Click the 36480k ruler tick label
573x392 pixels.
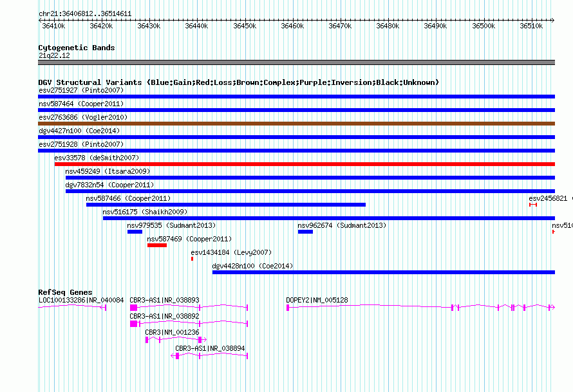(x=388, y=26)
